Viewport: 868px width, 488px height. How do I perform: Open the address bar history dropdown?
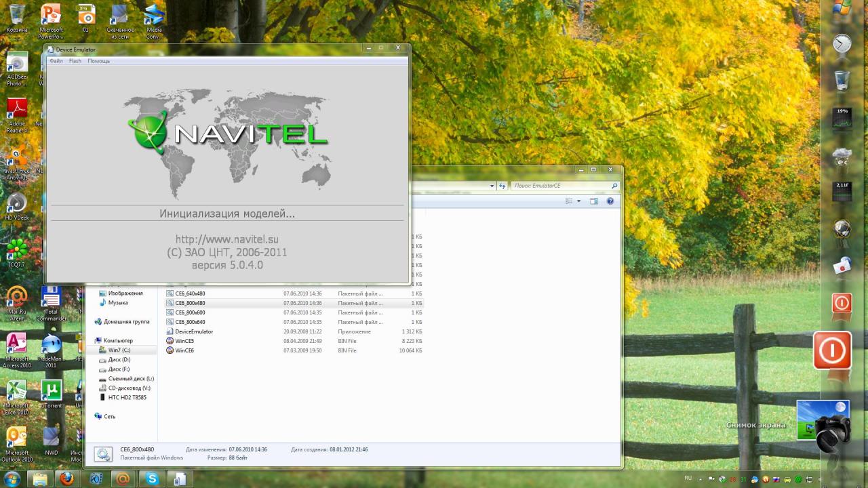pos(492,186)
